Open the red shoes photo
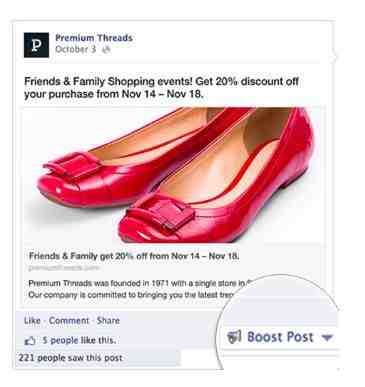The image size is (365, 387). (173, 175)
